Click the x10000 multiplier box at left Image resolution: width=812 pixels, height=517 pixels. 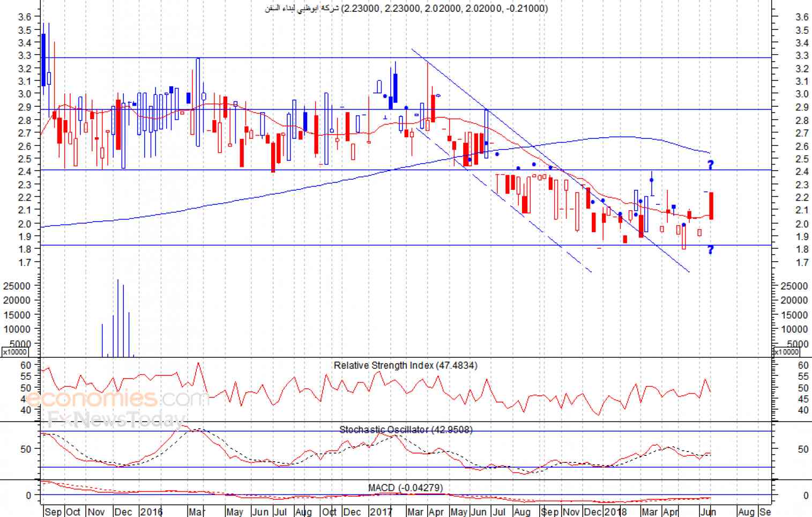click(15, 352)
